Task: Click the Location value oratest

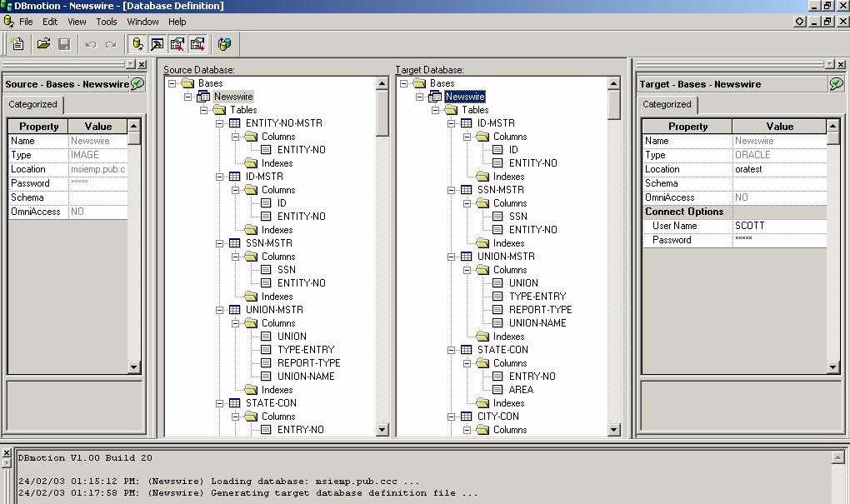Action: tap(779, 169)
